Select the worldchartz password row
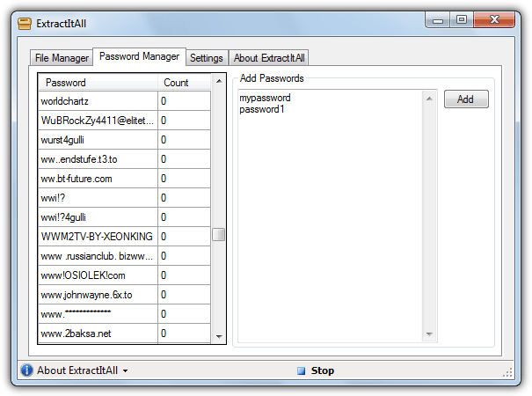The height and width of the screenshot is (396, 532). pos(97,101)
